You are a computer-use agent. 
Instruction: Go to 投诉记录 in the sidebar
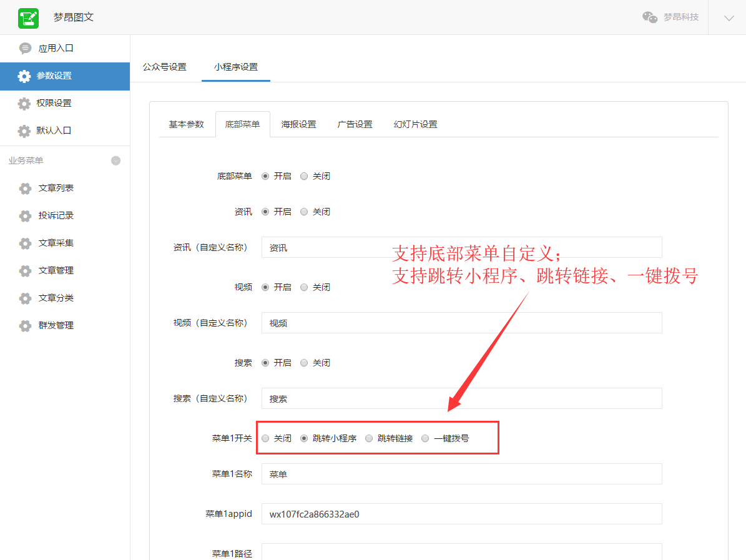point(65,216)
